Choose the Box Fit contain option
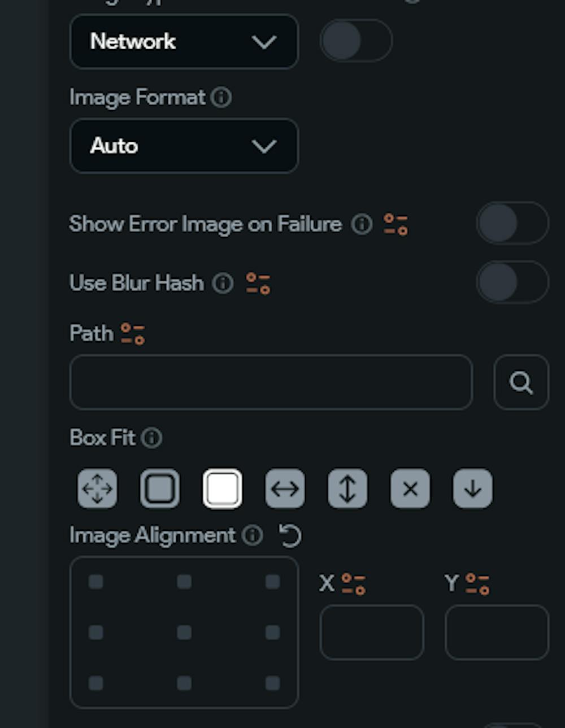The image size is (565, 728). [x=160, y=488]
